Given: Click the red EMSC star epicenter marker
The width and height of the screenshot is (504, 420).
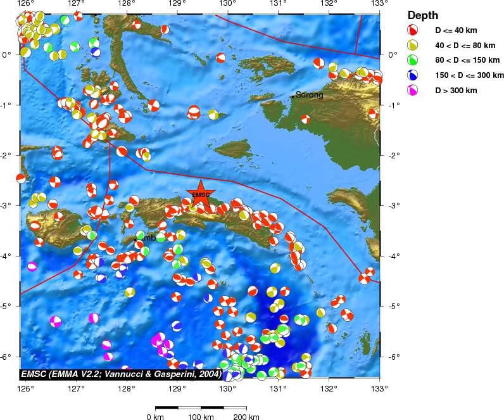Looking at the screenshot, I should 201,195.
